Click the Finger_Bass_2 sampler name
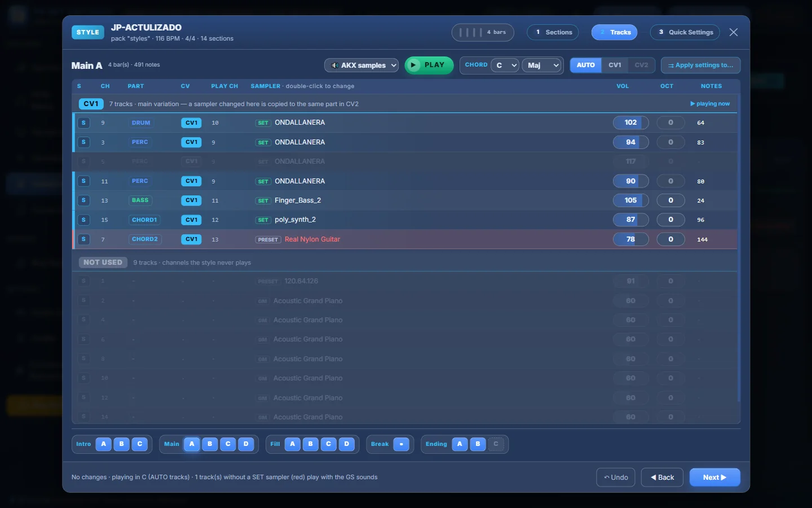The height and width of the screenshot is (508, 812). (x=298, y=200)
